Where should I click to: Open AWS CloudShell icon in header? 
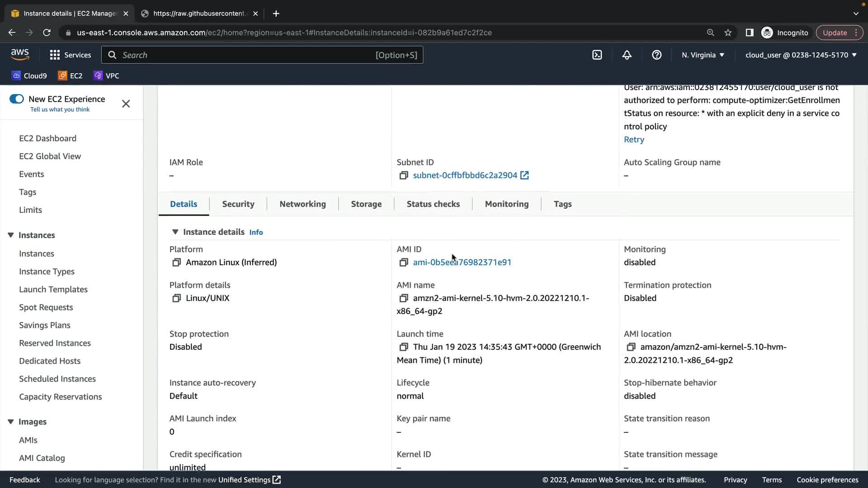[597, 55]
